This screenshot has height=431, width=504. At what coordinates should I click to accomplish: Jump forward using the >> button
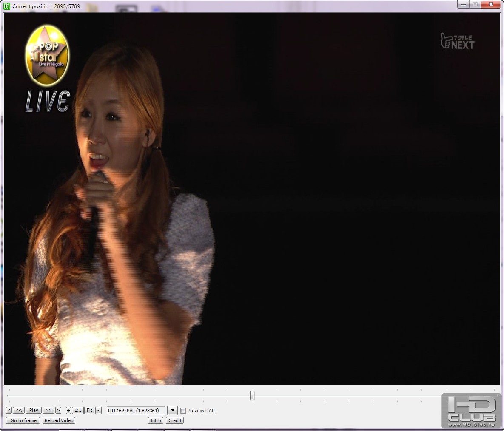(48, 411)
